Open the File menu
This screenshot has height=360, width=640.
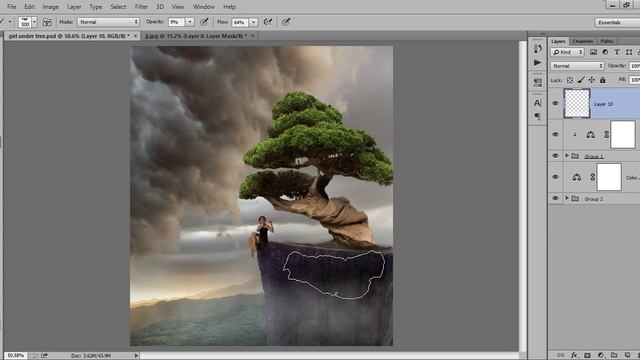point(11,7)
